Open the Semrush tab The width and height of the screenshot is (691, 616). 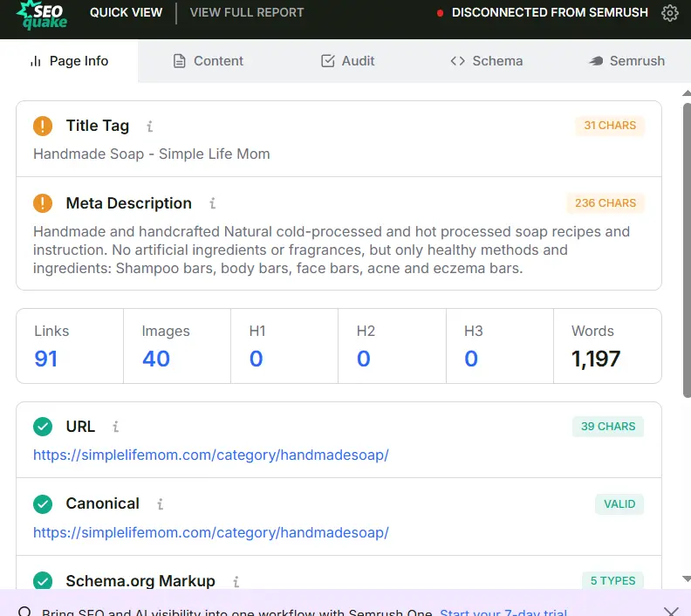coord(626,61)
